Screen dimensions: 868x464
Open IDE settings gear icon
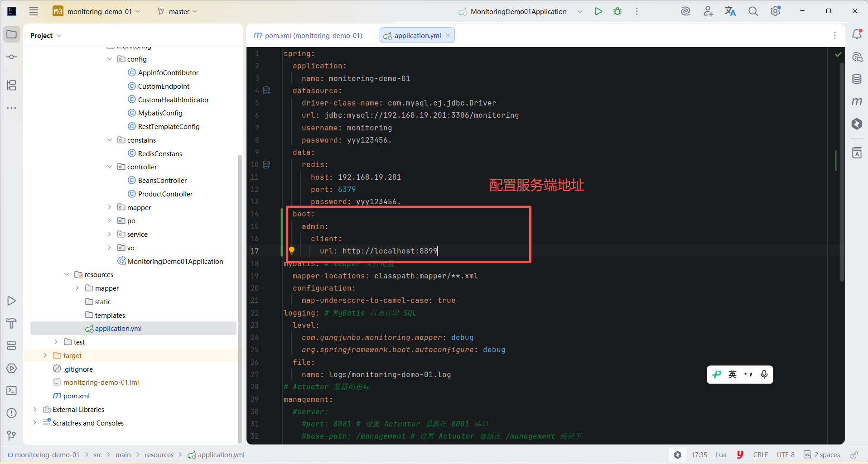coord(776,11)
